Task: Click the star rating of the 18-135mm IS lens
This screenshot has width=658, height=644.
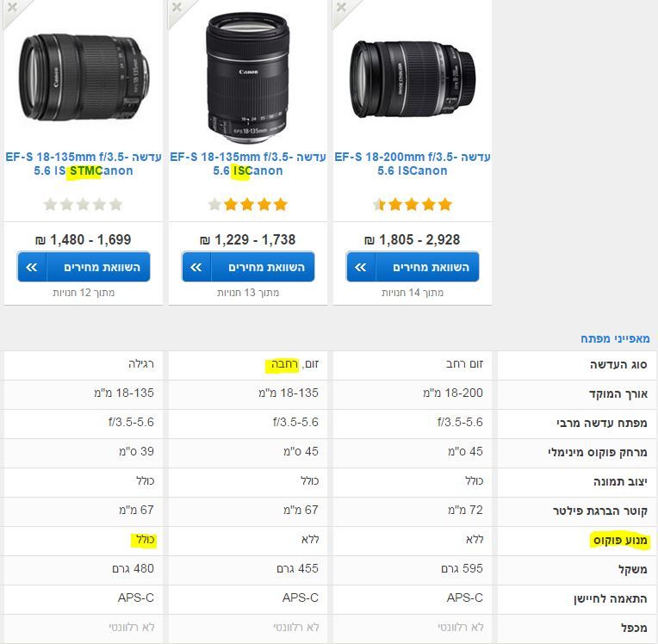Action: pyautogui.click(x=247, y=204)
